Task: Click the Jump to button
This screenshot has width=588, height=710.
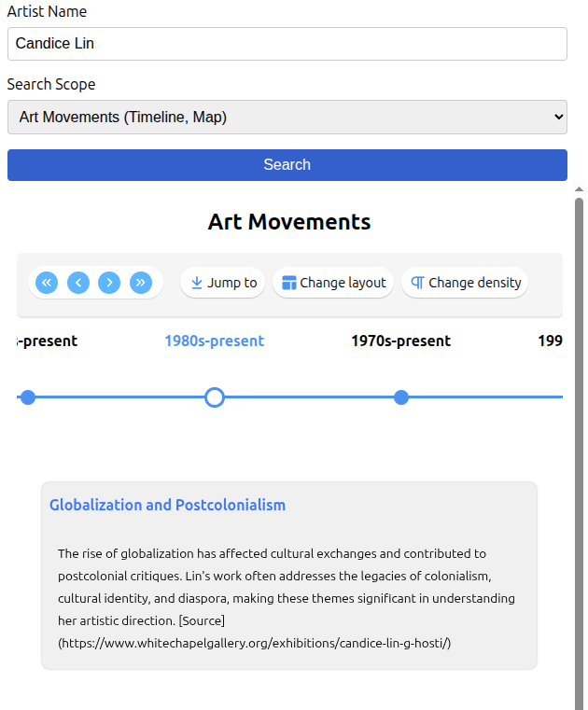Action: [x=223, y=283]
